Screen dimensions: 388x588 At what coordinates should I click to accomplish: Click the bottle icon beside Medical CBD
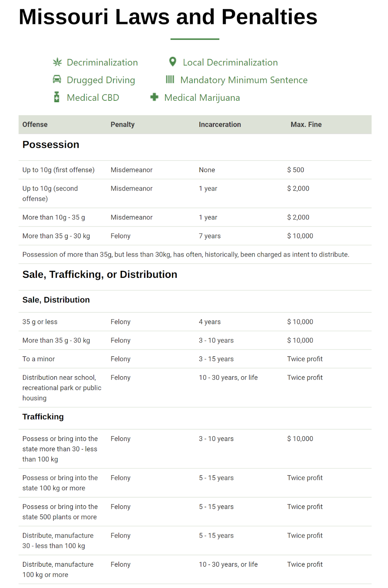(x=57, y=97)
